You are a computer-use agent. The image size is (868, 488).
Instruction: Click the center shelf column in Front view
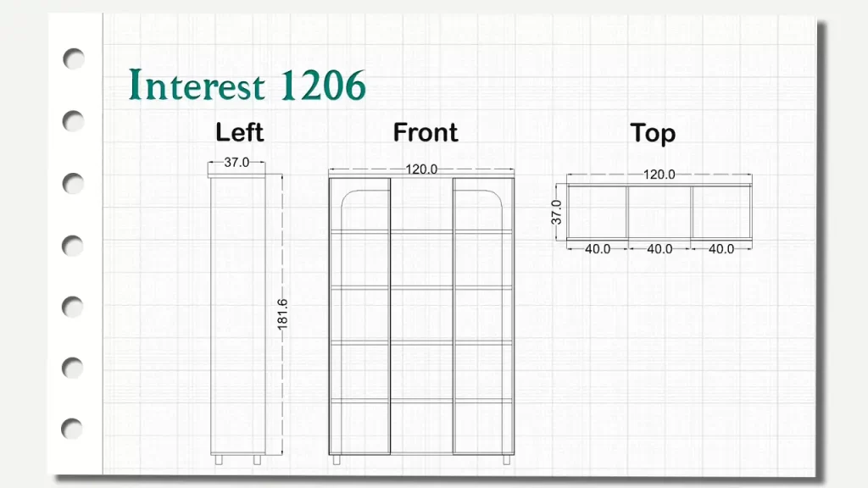(421, 318)
